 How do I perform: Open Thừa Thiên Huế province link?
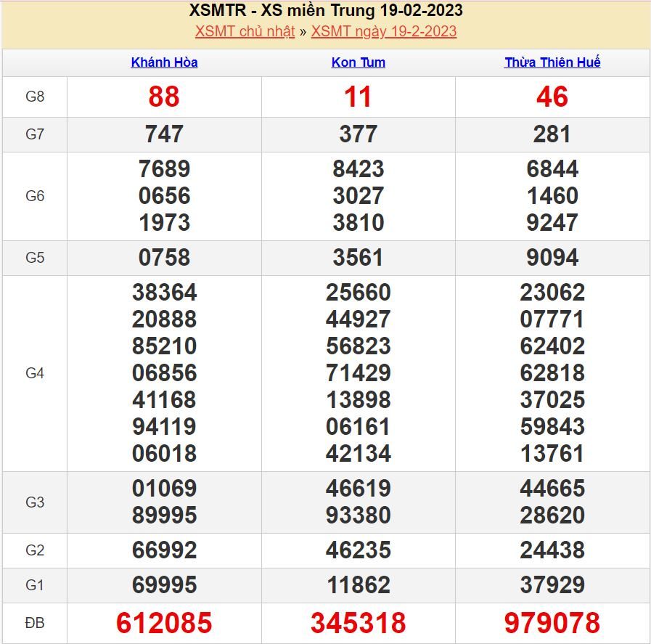click(x=552, y=62)
